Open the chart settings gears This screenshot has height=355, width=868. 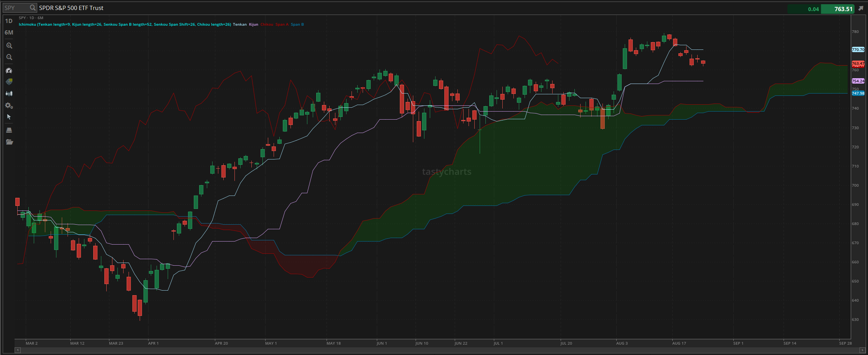tap(9, 105)
